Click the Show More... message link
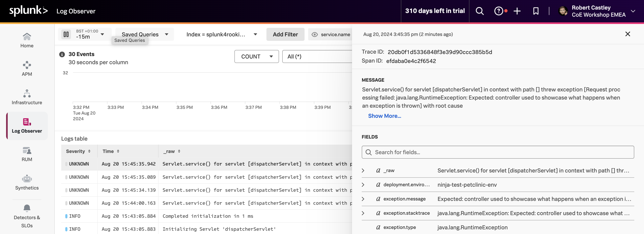Image resolution: width=644 pixels, height=234 pixels. (384, 116)
